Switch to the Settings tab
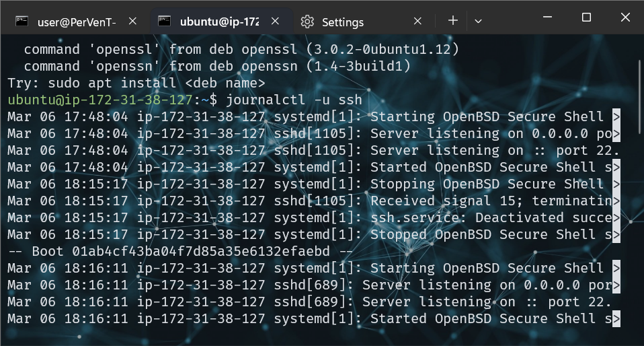The height and width of the screenshot is (346, 644). point(343,22)
